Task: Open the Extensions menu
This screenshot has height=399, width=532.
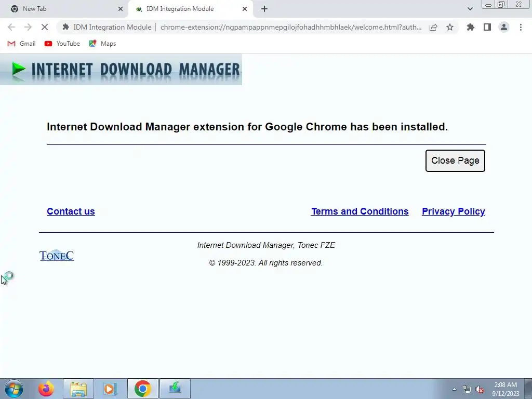Action: tap(471, 27)
